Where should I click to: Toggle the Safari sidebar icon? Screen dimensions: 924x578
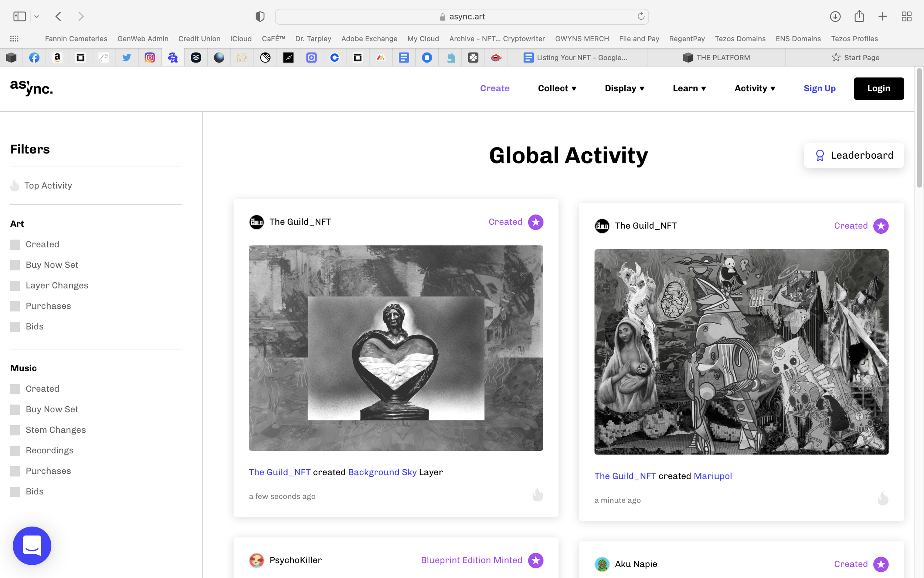pos(20,16)
